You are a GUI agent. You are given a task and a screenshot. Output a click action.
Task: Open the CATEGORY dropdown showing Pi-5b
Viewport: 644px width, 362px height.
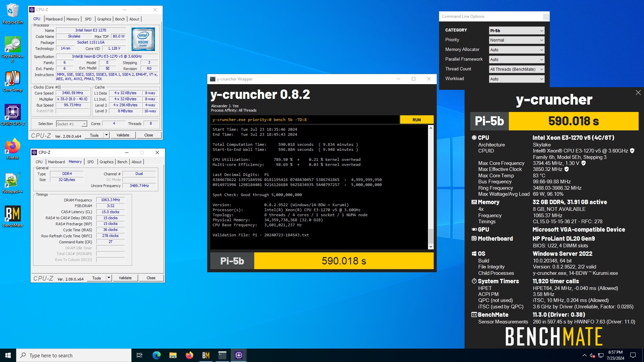(x=517, y=31)
